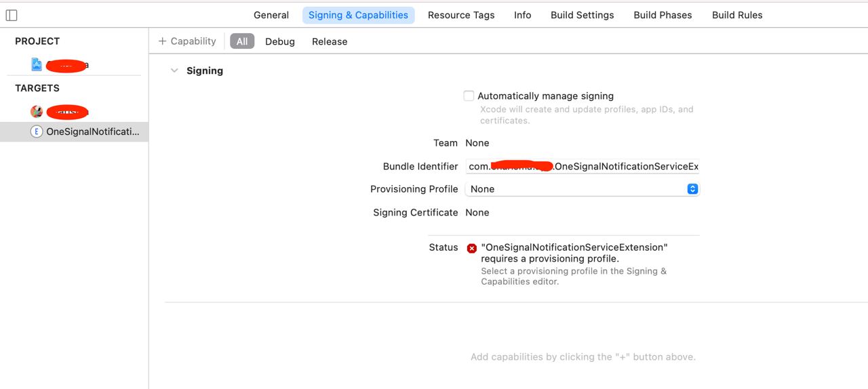
Task: Select the Release configuration filter
Action: click(x=330, y=41)
